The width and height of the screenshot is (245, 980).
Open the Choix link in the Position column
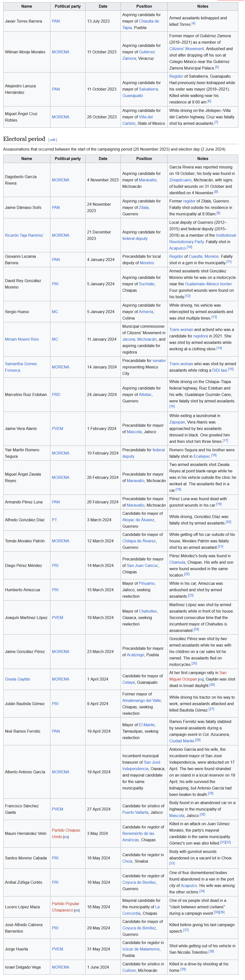pyautogui.click(x=128, y=861)
